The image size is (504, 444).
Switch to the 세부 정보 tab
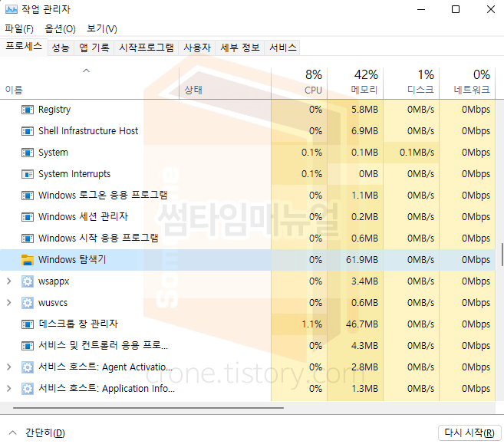click(x=240, y=48)
